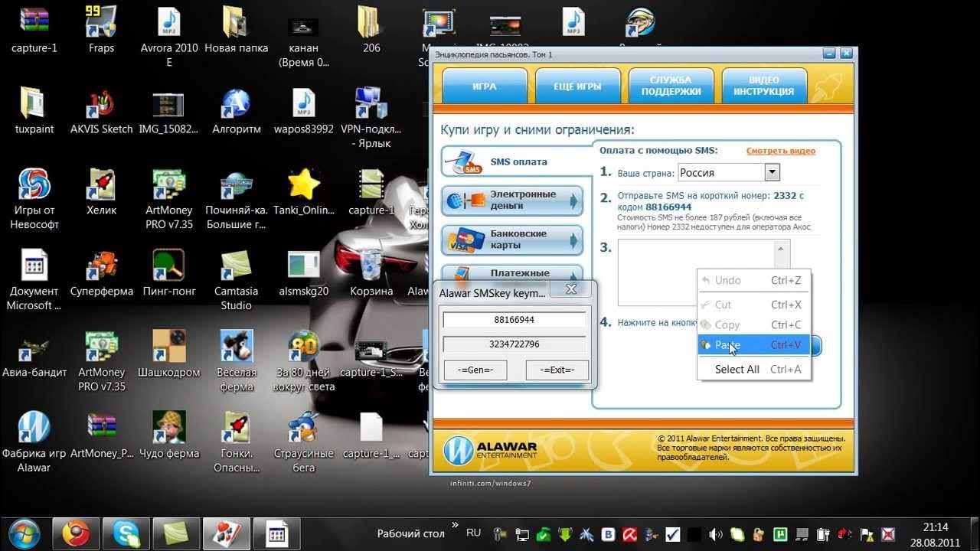This screenshot has width=980, height=551.
Task: Open the СЛУЖБА ПОДДЕРЖКИ tab
Action: (x=671, y=86)
